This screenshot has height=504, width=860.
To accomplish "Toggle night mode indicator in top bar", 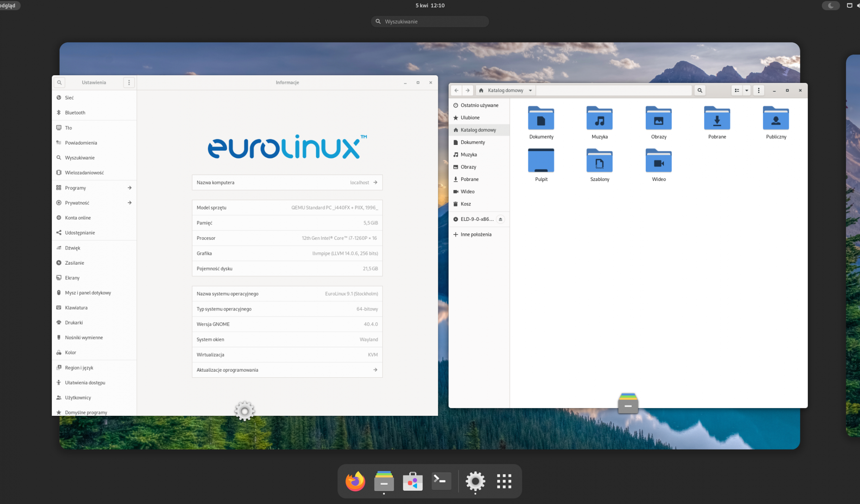I will (830, 6).
